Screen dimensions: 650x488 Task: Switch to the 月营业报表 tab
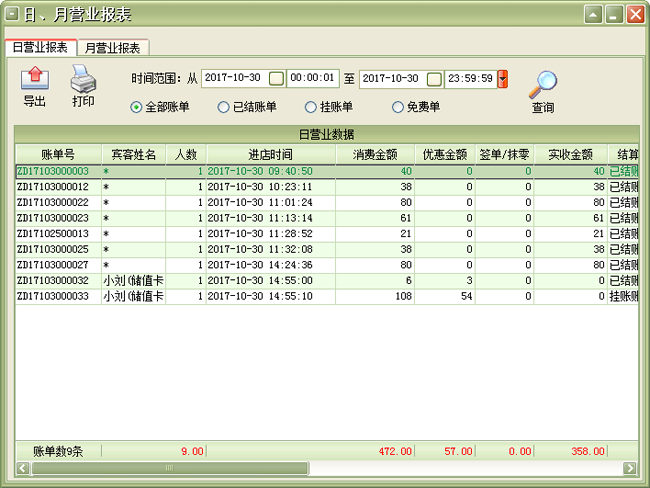(113, 48)
